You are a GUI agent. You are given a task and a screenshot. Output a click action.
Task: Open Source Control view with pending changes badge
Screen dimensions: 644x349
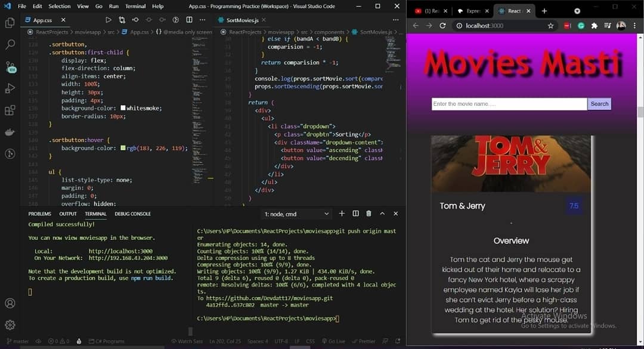coord(10,67)
